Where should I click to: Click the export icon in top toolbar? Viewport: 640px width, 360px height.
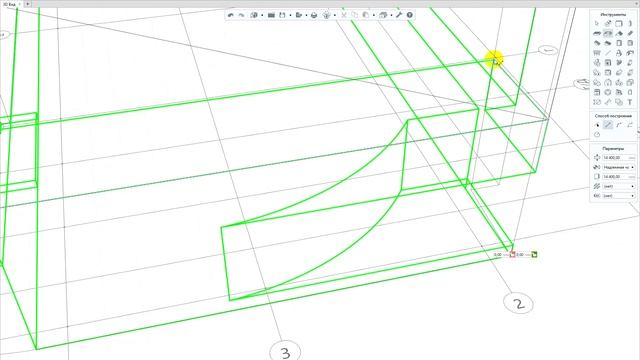pos(299,15)
